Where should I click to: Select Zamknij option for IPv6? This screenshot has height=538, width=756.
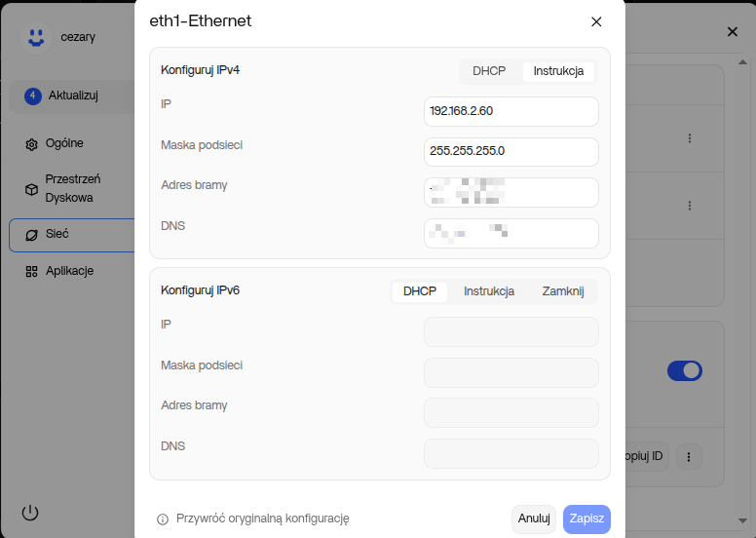click(x=562, y=291)
